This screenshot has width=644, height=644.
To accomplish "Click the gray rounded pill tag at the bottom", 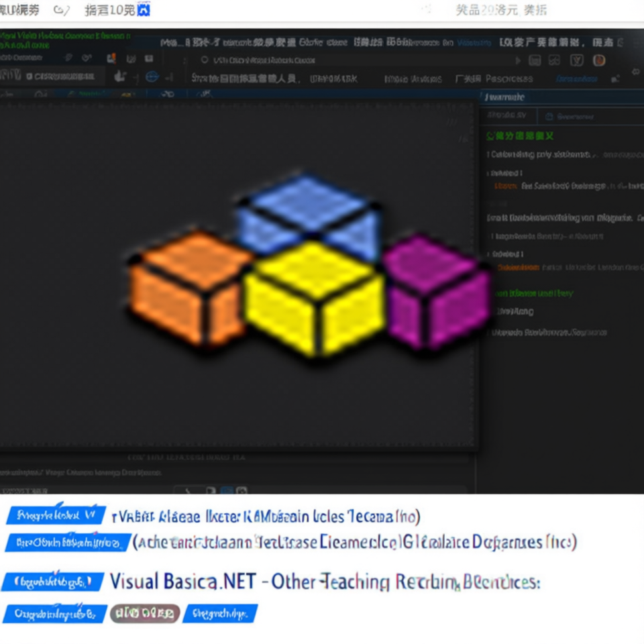I will 145,614.
